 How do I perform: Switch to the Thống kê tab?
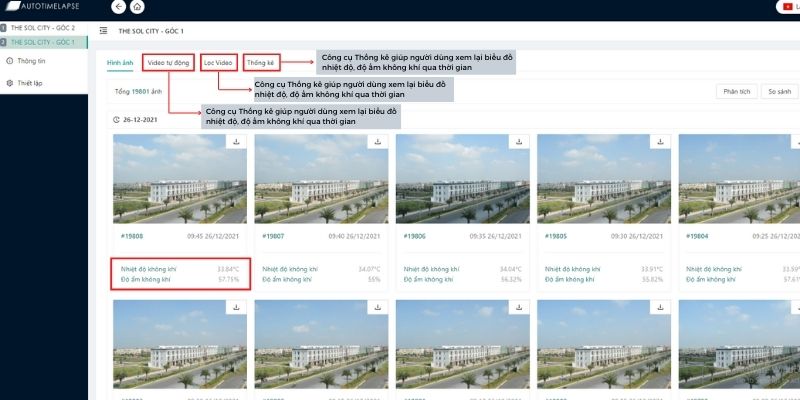point(261,63)
